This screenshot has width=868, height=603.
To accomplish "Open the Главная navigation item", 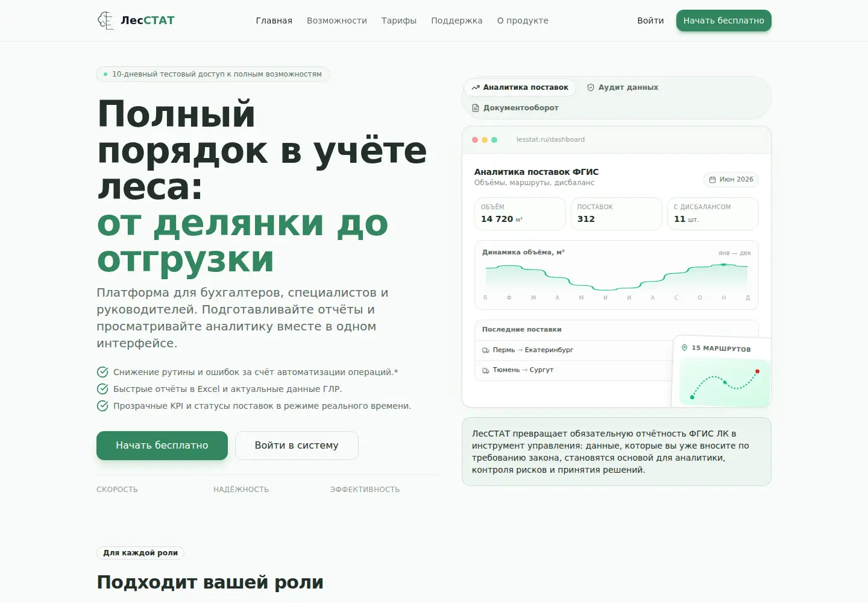I will 274,21.
